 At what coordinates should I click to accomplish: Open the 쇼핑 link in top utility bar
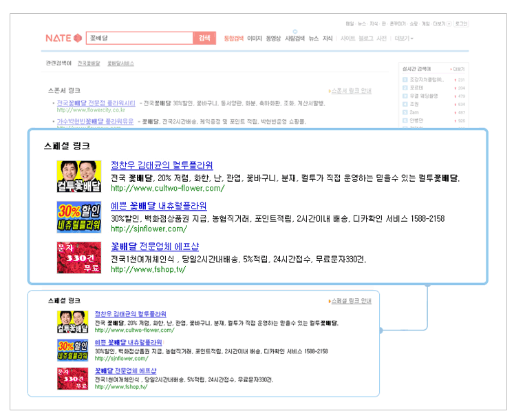pyautogui.click(x=414, y=24)
